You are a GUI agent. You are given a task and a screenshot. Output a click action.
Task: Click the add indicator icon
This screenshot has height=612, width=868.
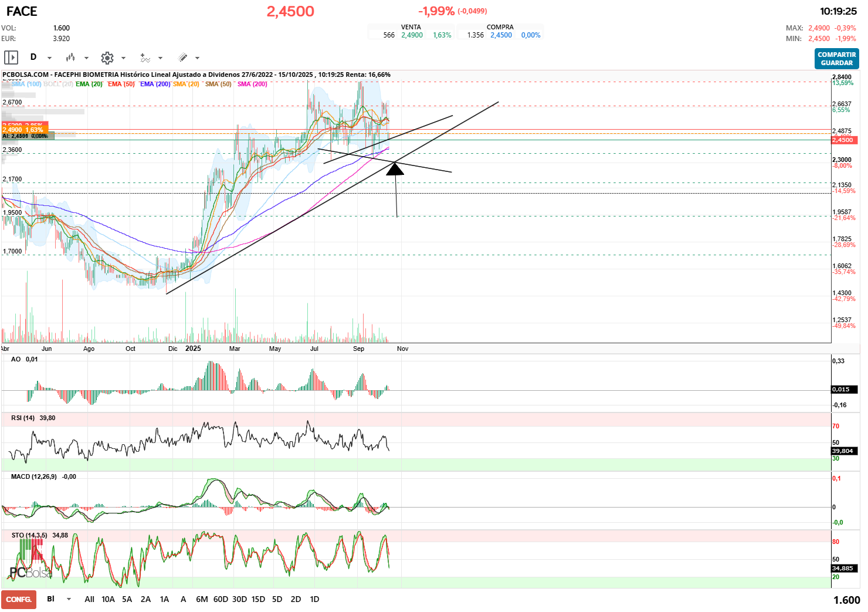[145, 58]
